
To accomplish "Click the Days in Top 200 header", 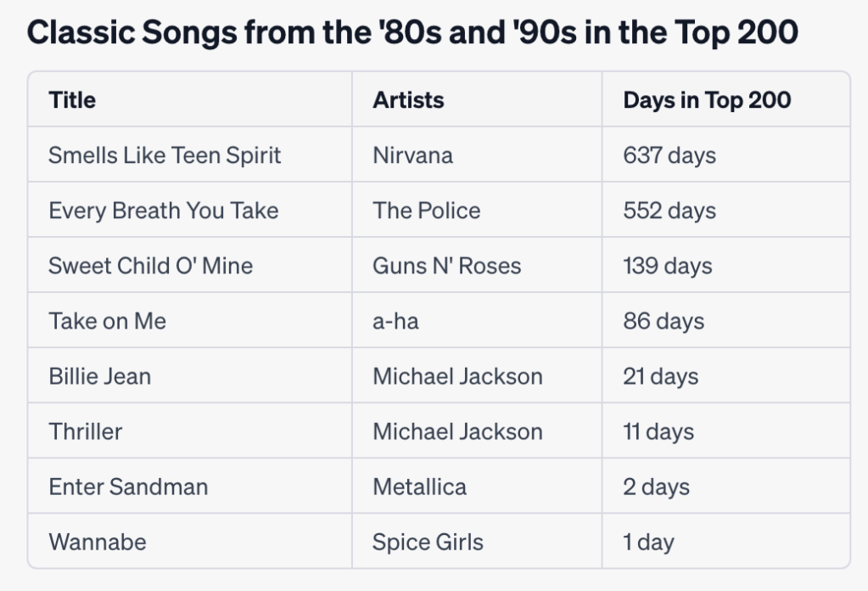I will 707,100.
